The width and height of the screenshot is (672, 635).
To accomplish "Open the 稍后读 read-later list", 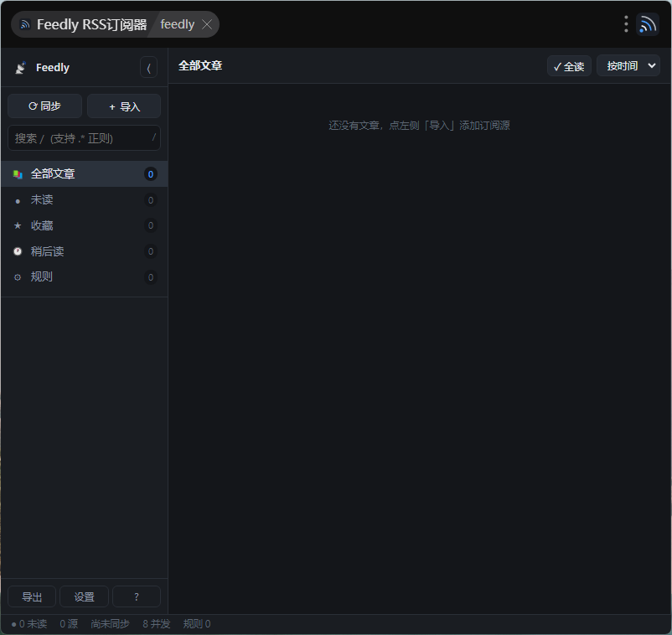I will pos(84,251).
